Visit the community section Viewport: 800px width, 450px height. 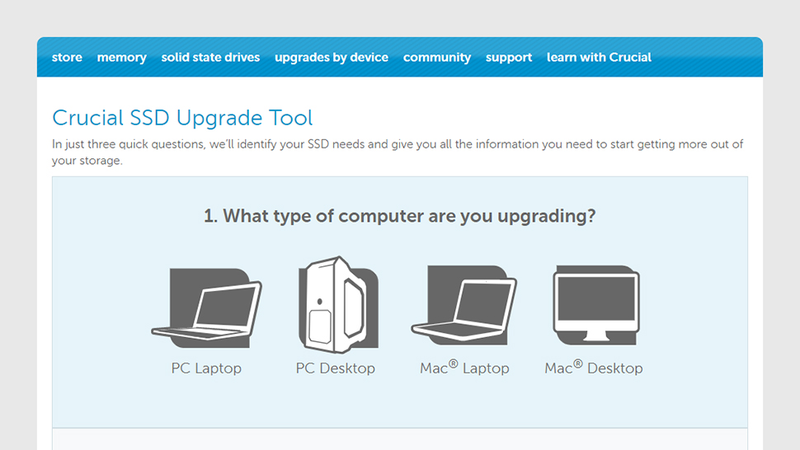click(437, 57)
